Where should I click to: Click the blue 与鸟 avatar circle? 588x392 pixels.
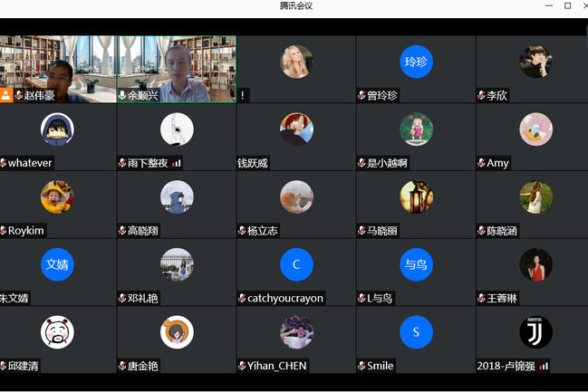tap(416, 264)
